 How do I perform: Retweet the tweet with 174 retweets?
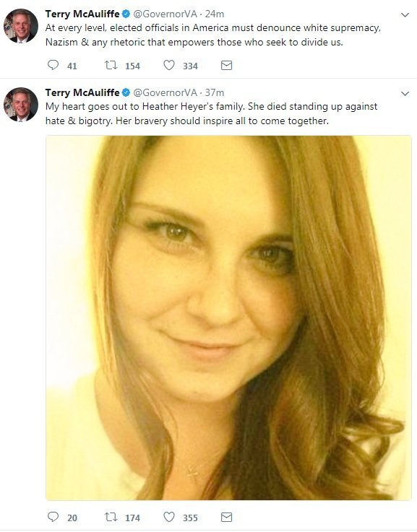pyautogui.click(x=111, y=517)
